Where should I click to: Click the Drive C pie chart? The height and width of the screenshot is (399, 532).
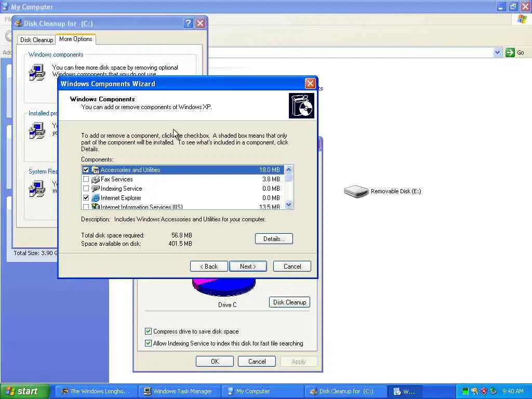[224, 287]
